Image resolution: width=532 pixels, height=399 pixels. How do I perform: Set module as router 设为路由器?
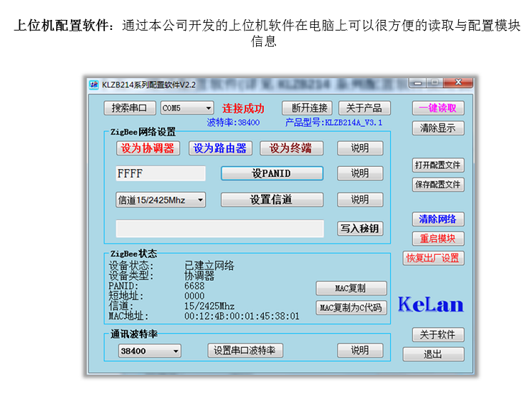pos(220,148)
